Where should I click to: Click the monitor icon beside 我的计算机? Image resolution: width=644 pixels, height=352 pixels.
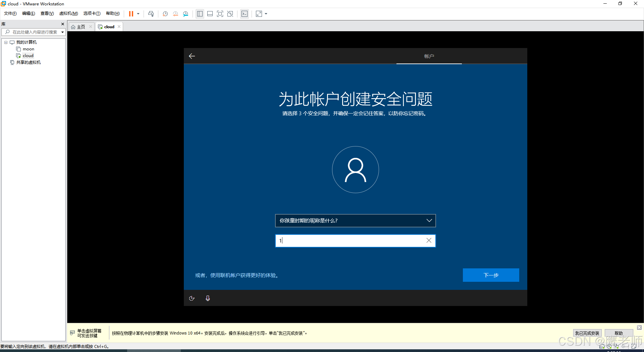point(12,42)
